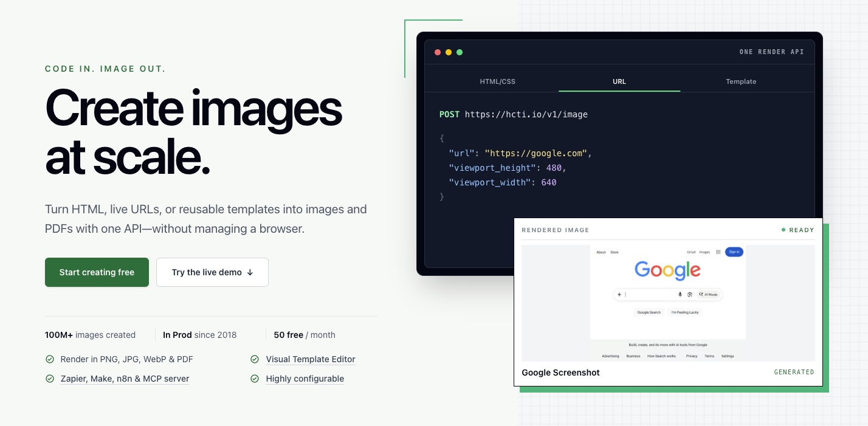Click the In Prod since 2018 stat
This screenshot has width=868, height=426.
pyautogui.click(x=199, y=335)
